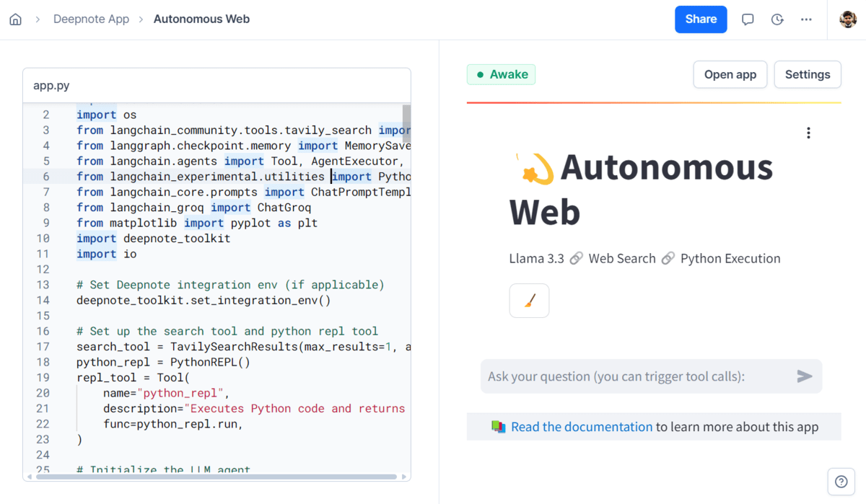This screenshot has width=866, height=504.
Task: Click the langgraph.checkpoint.memory import line
Action: [x=243, y=146]
